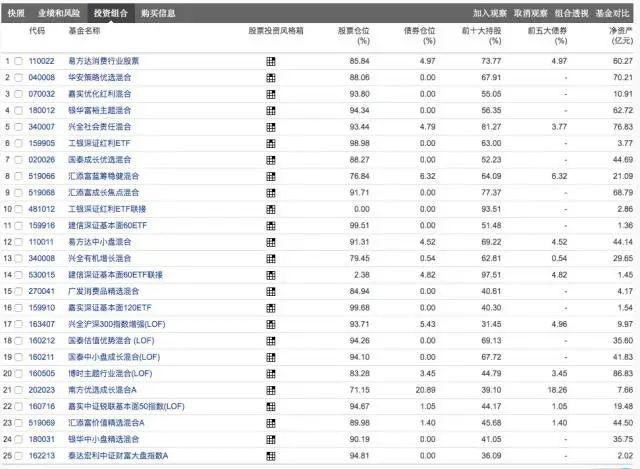Open fund 华安策略优选混合

point(100,78)
